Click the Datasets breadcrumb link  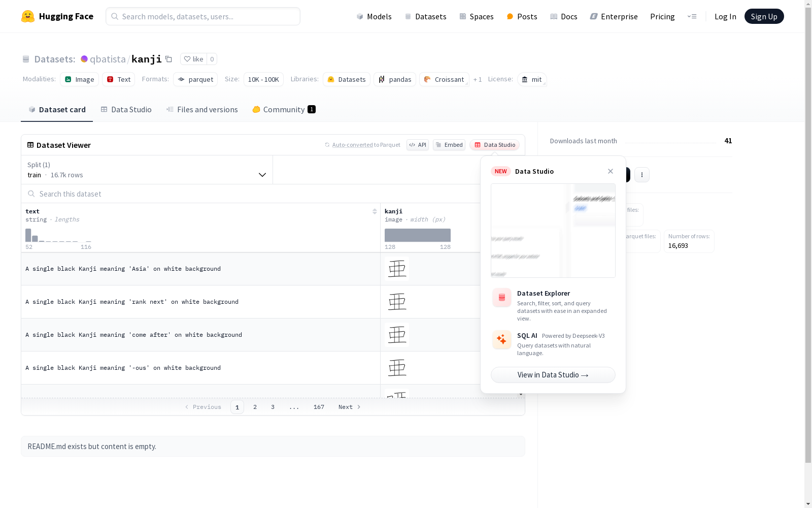coord(54,59)
